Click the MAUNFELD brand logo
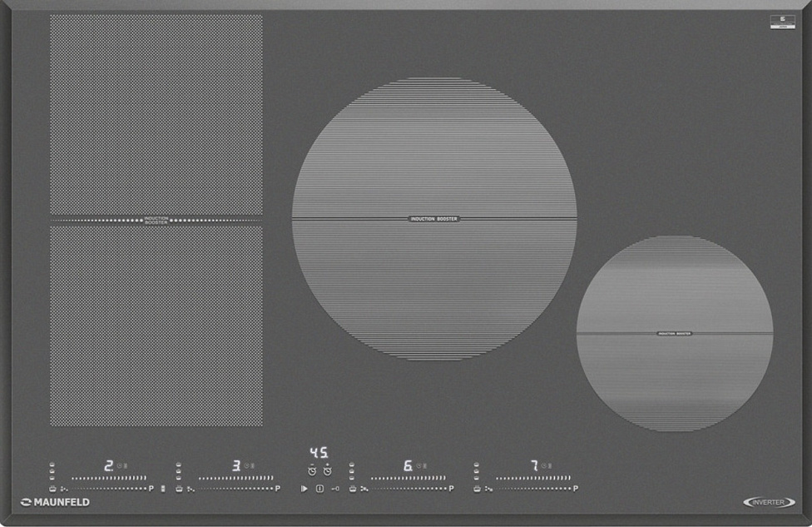This screenshot has width=812, height=527. 55,502
